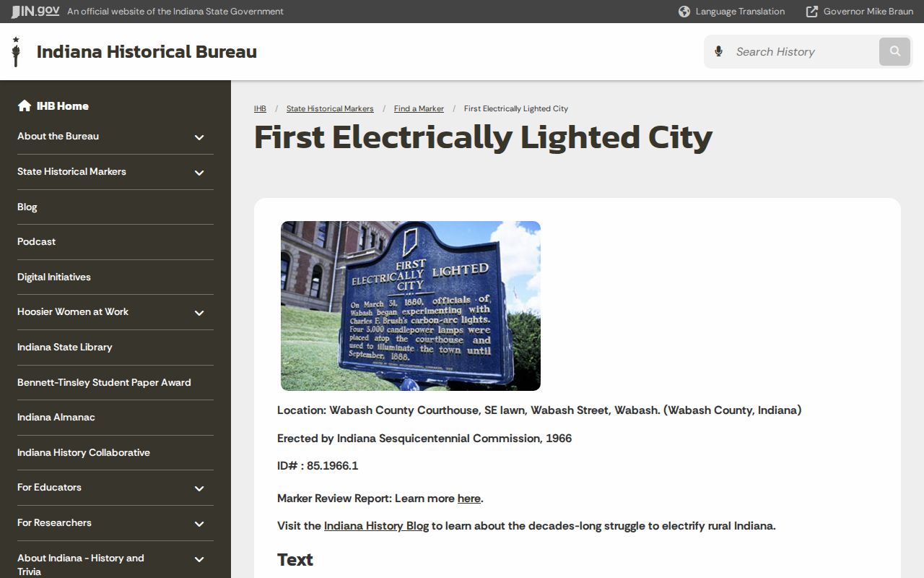Click State Historical Markers breadcrumb link
The width and height of the screenshot is (924, 578).
point(330,108)
